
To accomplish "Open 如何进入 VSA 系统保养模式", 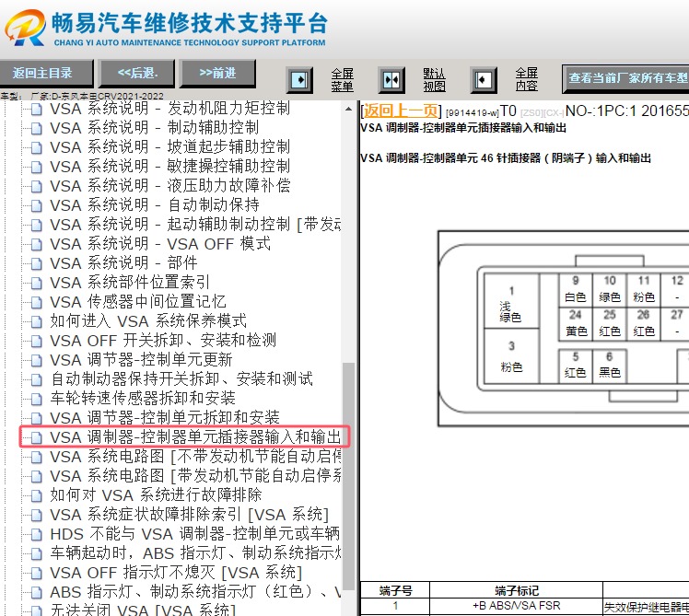I will click(148, 321).
